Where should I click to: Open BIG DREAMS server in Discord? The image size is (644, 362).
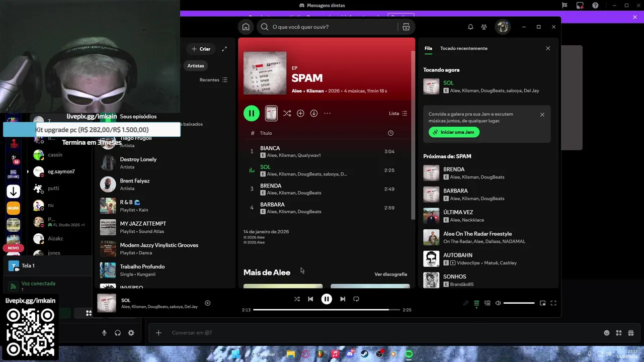pos(13,174)
